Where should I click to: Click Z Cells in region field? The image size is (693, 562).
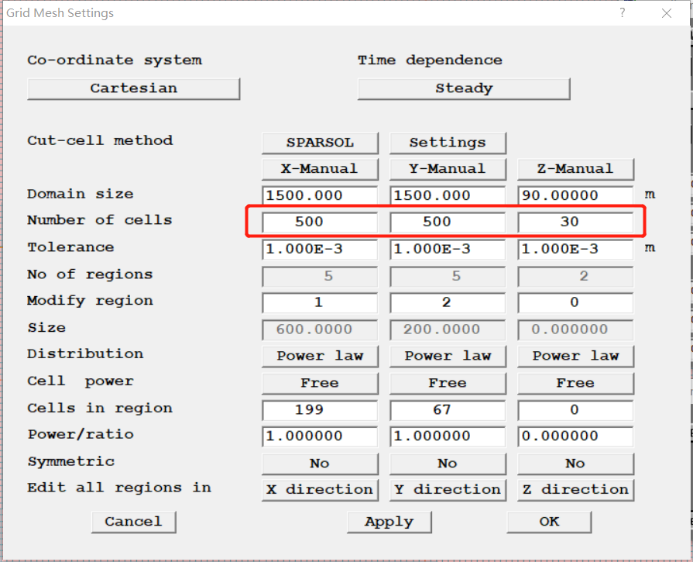click(x=575, y=410)
